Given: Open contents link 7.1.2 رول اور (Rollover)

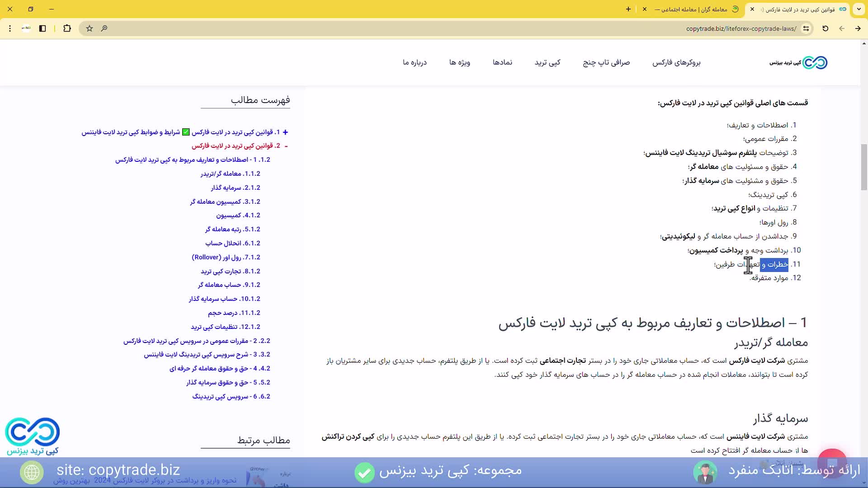Looking at the screenshot, I should [x=226, y=257].
